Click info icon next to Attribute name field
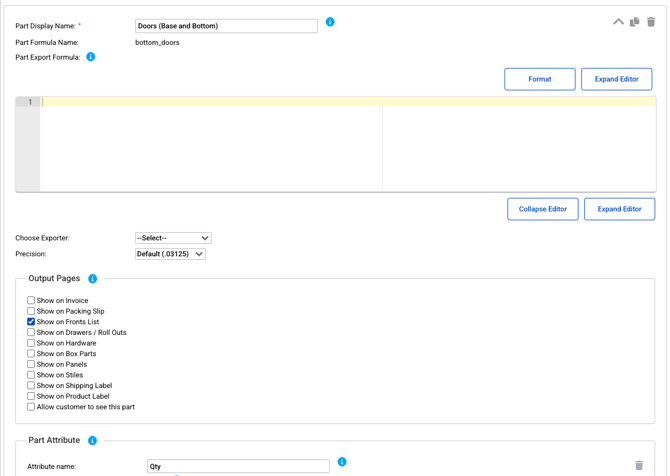 [342, 462]
